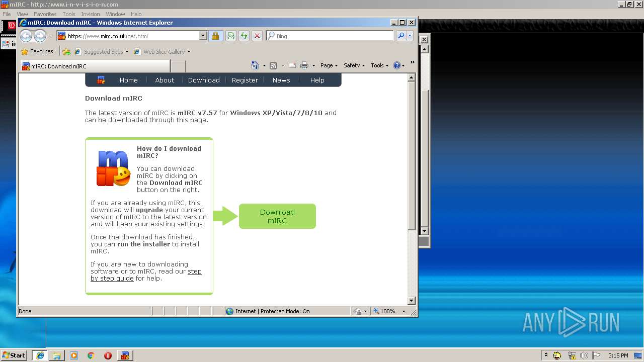Click the large mIRC smiley logo image

click(113, 168)
